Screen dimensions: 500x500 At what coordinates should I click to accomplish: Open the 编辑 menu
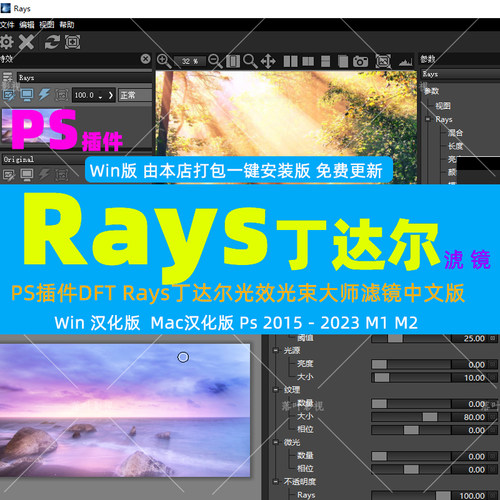click(27, 25)
